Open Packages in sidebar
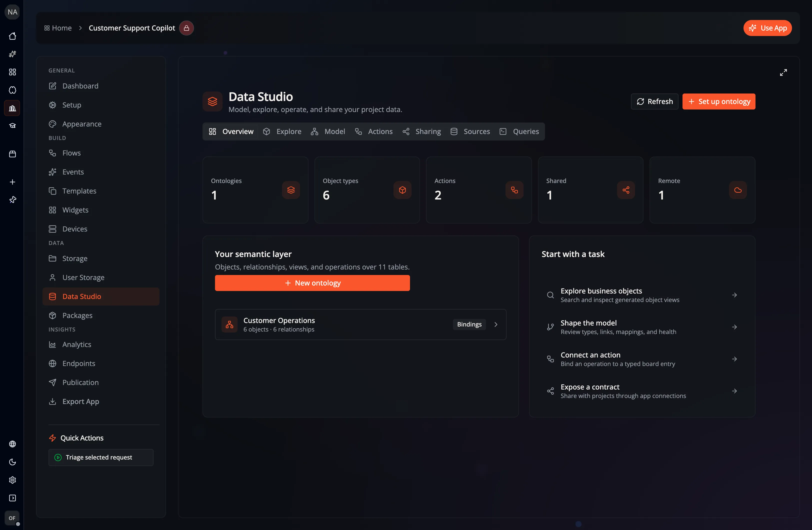The image size is (812, 530). [101, 315]
